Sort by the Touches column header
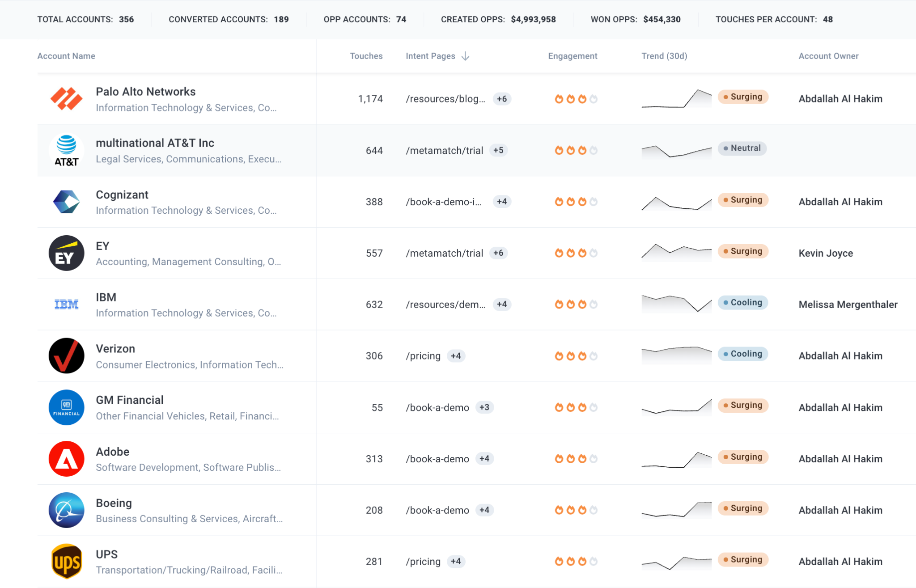Screen dimensions: 916x588 click(366, 56)
